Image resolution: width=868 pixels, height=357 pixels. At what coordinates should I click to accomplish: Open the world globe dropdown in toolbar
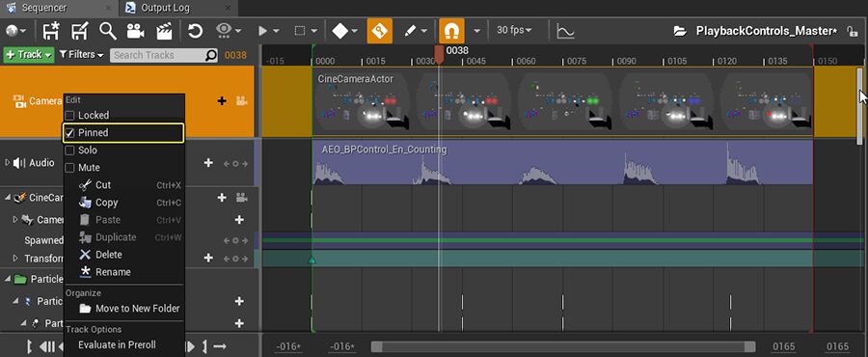pos(15,31)
